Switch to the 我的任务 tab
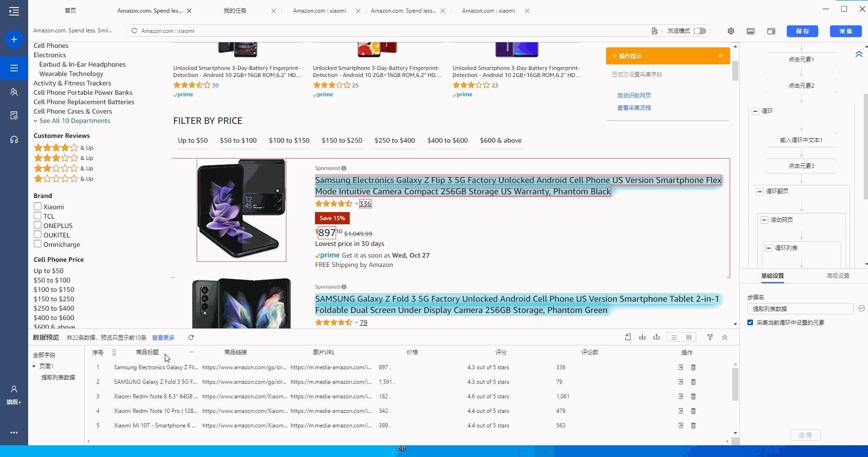 pos(235,11)
